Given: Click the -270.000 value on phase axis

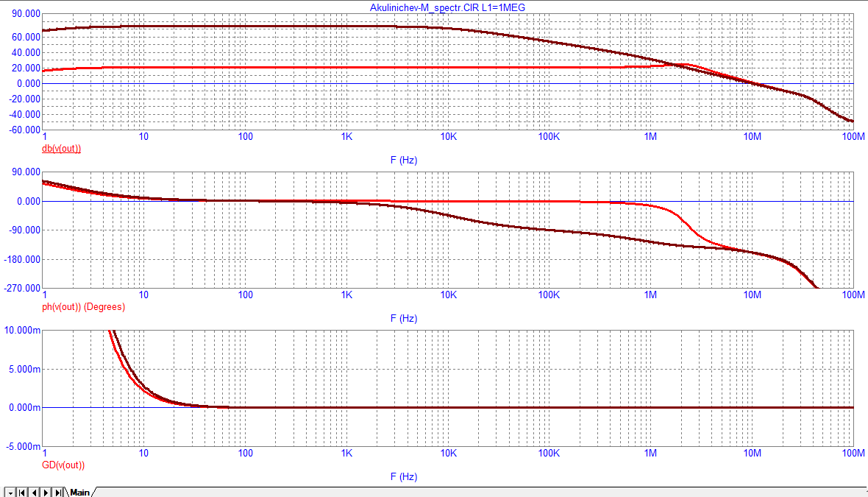Looking at the screenshot, I should click(22, 289).
